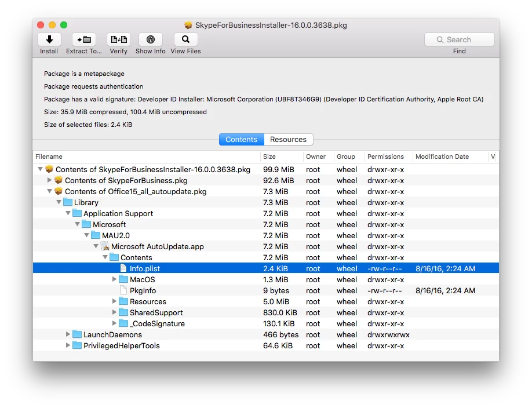
Task: Click the SharedSupport folder icon
Action: pos(123,312)
